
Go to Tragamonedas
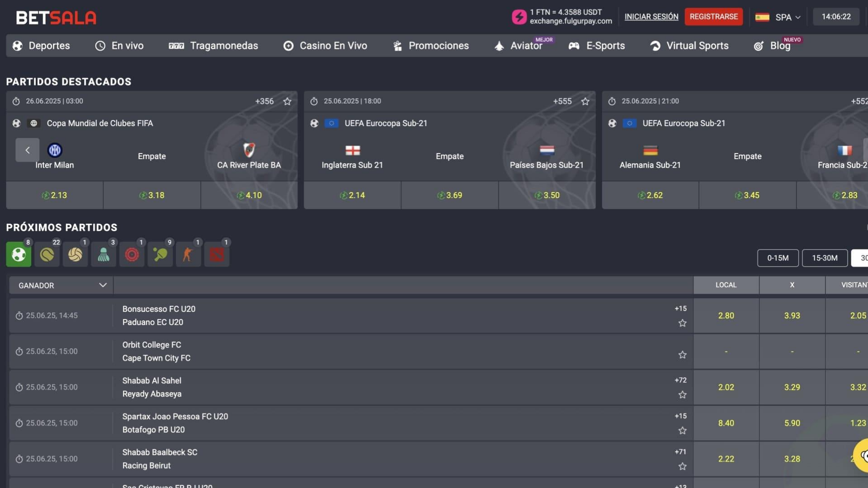[x=213, y=46]
